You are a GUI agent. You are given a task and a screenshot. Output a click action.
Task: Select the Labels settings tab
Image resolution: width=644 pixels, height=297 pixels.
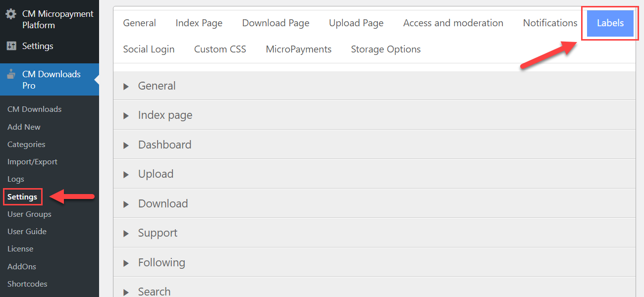610,23
